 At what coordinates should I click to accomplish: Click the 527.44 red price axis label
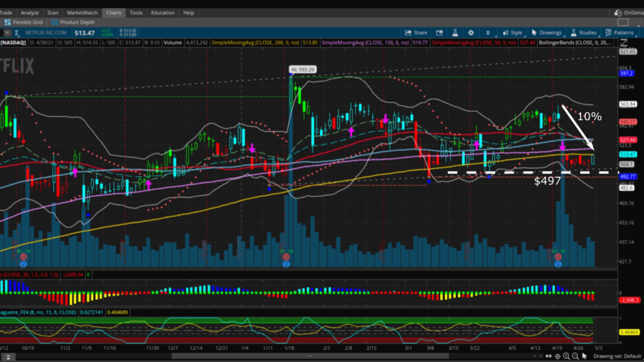coord(628,140)
